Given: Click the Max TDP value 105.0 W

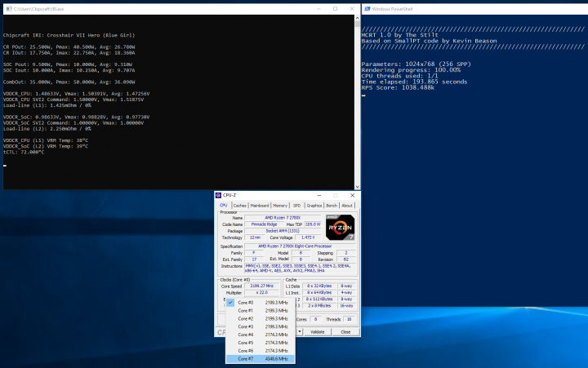Looking at the screenshot, I should 313,224.
